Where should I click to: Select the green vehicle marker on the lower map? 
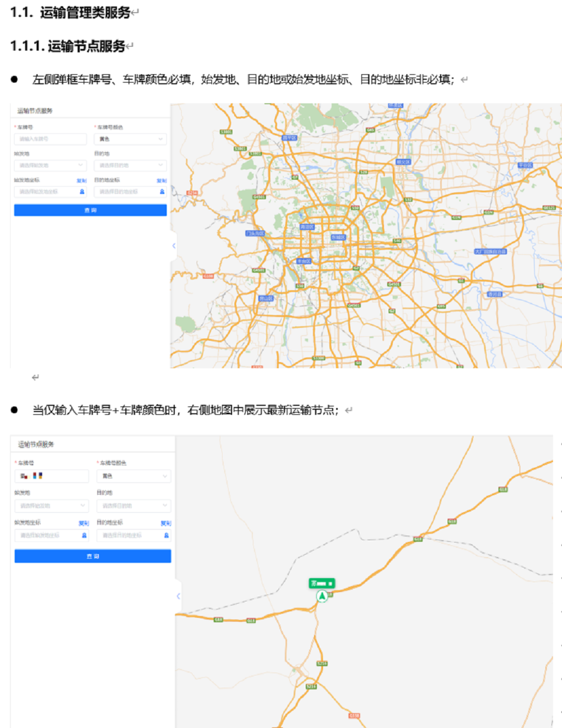point(321,596)
